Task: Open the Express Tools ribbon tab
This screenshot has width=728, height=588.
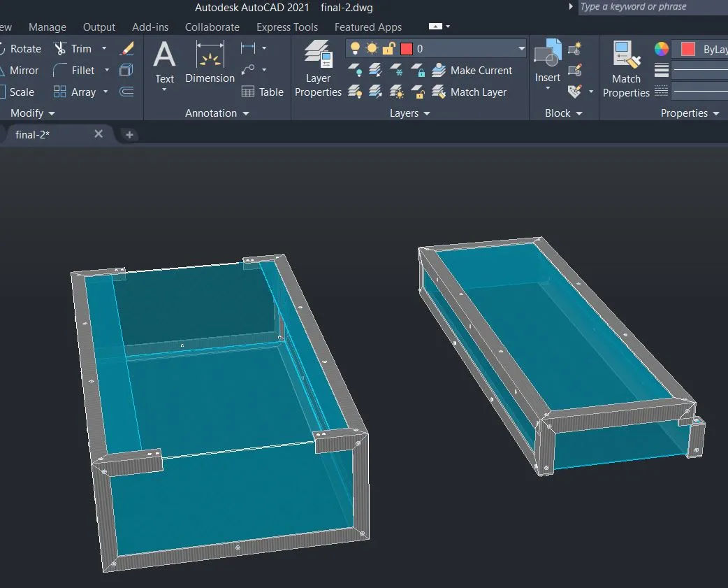Action: 286,27
